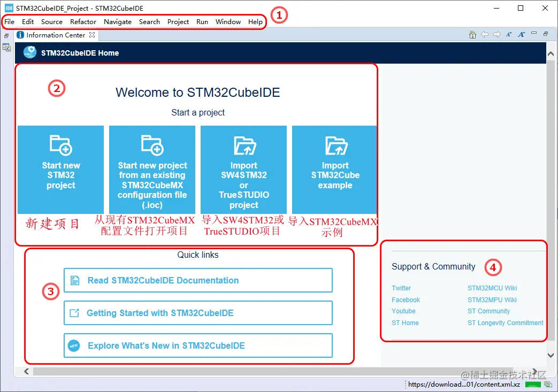Open the ST Longevity Commitment link
The width and height of the screenshot is (558, 392).
click(506, 322)
